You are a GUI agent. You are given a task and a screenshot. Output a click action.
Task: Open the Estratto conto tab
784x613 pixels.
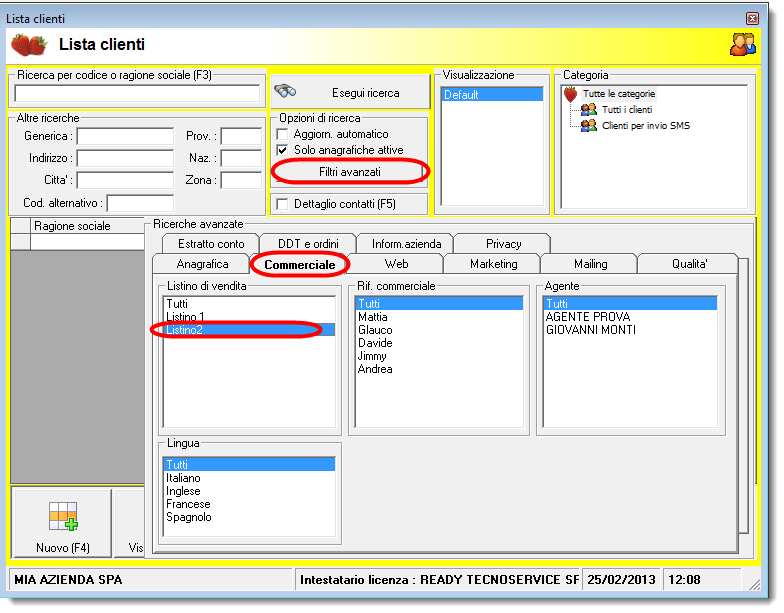click(211, 244)
